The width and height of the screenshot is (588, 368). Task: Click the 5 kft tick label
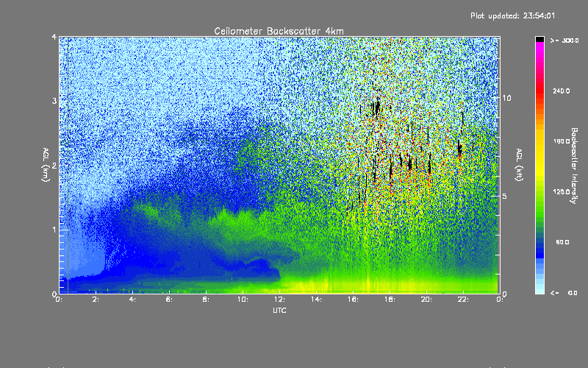point(505,197)
